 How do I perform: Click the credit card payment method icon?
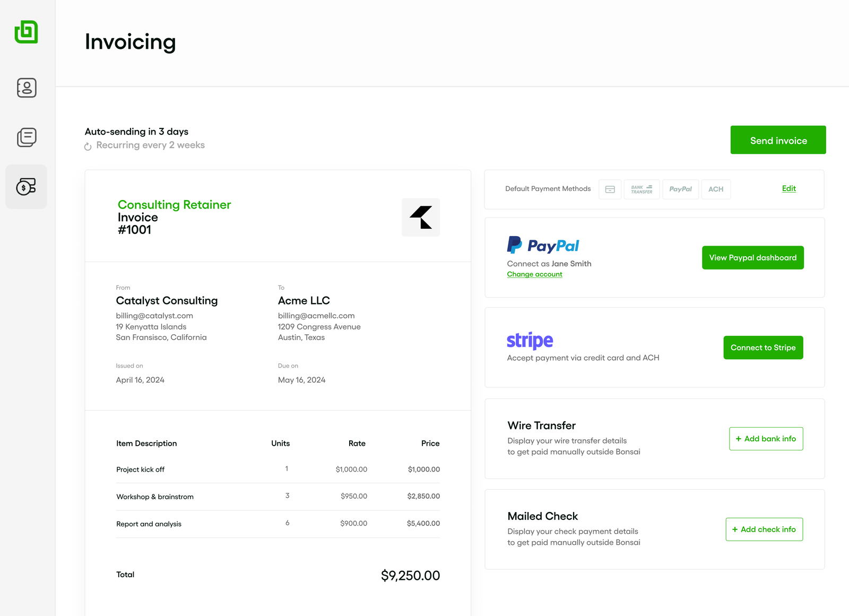point(610,189)
